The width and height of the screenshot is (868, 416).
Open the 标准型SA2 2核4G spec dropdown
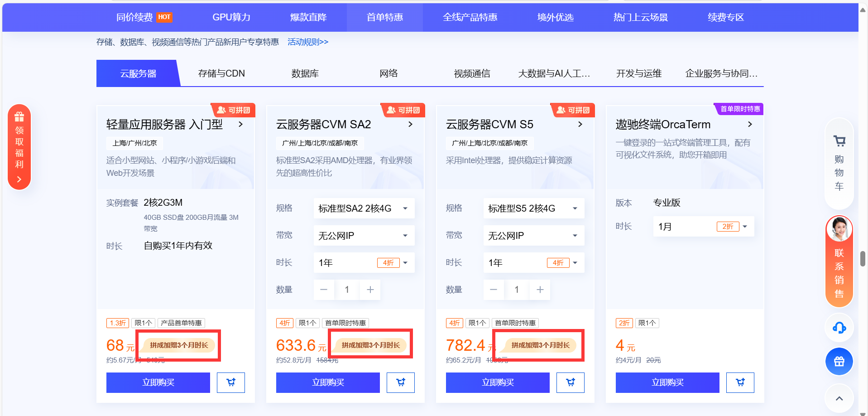[364, 208]
